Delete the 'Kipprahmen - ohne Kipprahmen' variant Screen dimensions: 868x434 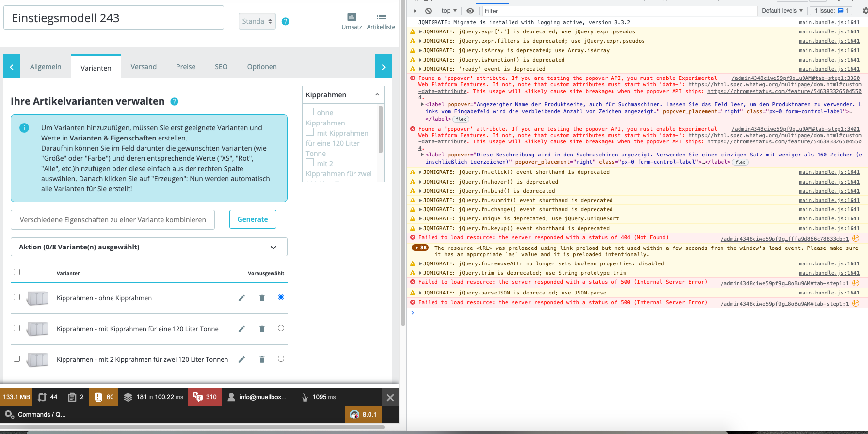(262, 298)
